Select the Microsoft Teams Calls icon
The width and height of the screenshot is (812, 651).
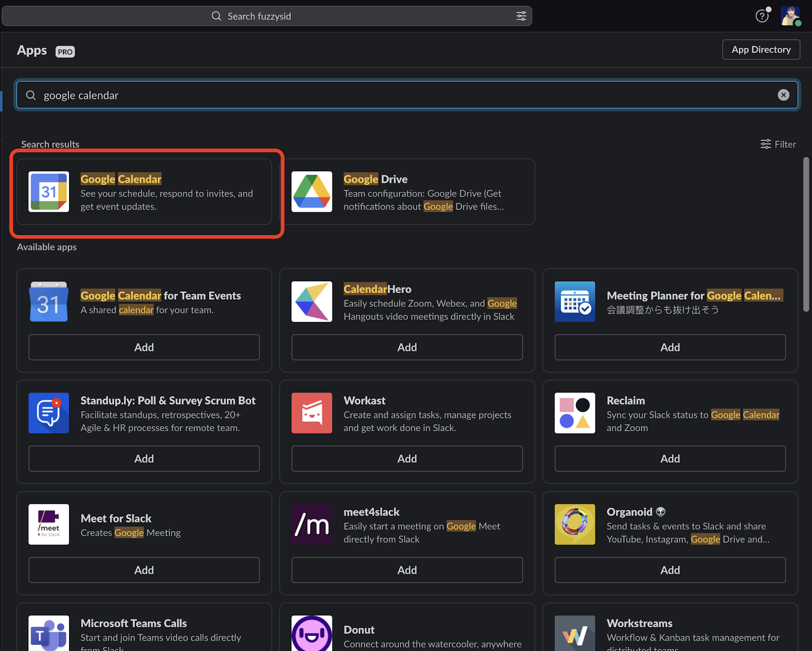pyautogui.click(x=49, y=633)
